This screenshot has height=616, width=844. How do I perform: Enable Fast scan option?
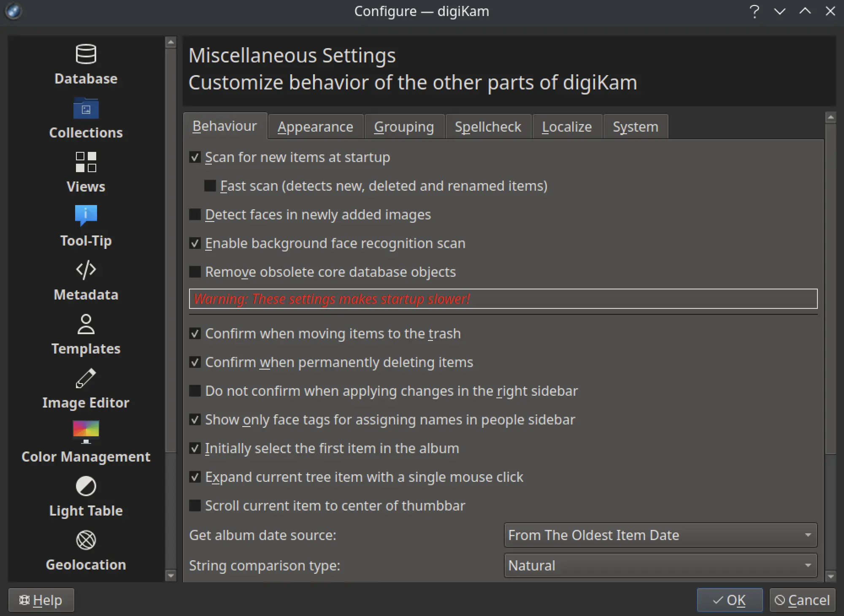point(211,186)
